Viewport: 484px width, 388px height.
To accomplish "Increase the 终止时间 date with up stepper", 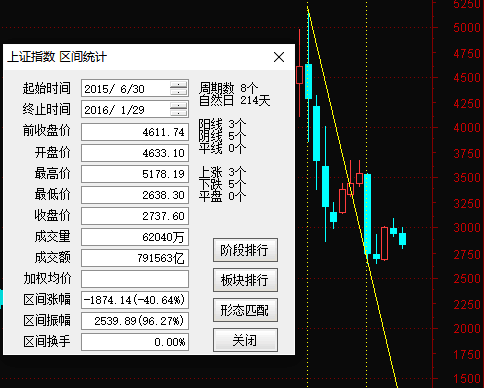I will click(179, 106).
